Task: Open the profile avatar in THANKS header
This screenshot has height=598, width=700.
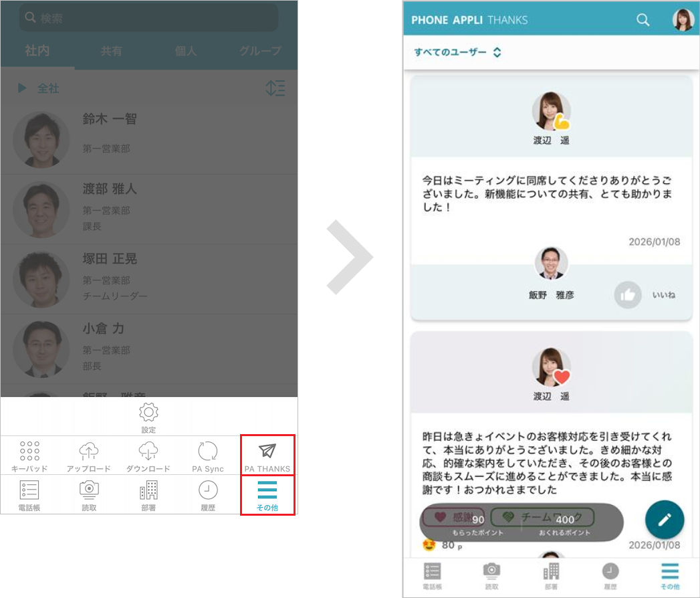Action: pyautogui.click(x=683, y=20)
